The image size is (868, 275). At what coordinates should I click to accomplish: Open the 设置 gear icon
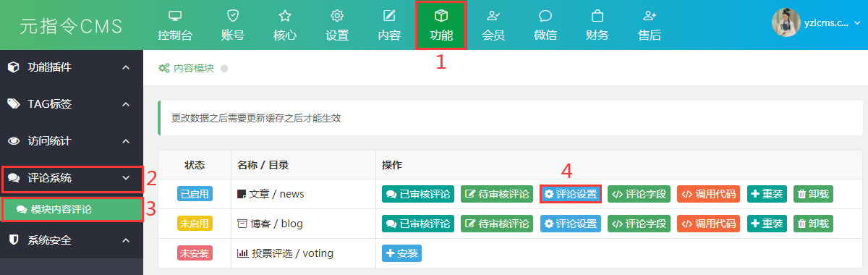(337, 15)
